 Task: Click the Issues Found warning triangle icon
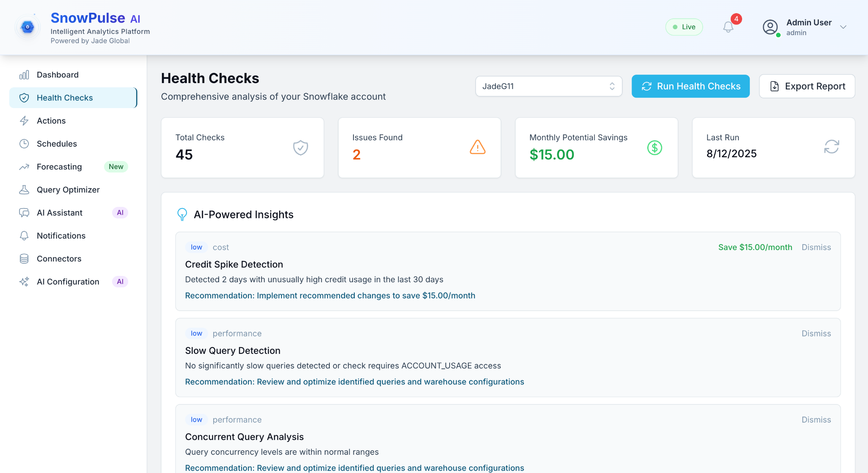477,147
